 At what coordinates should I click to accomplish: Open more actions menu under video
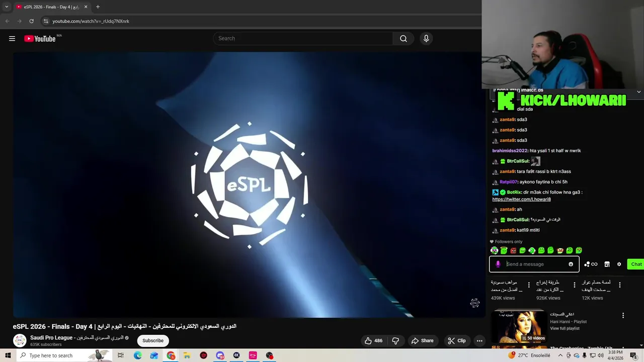tap(479, 340)
